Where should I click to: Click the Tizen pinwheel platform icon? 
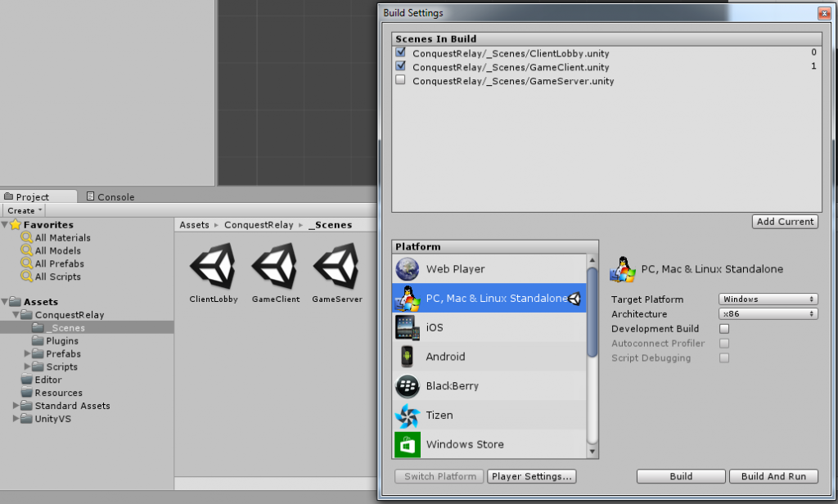(x=408, y=416)
